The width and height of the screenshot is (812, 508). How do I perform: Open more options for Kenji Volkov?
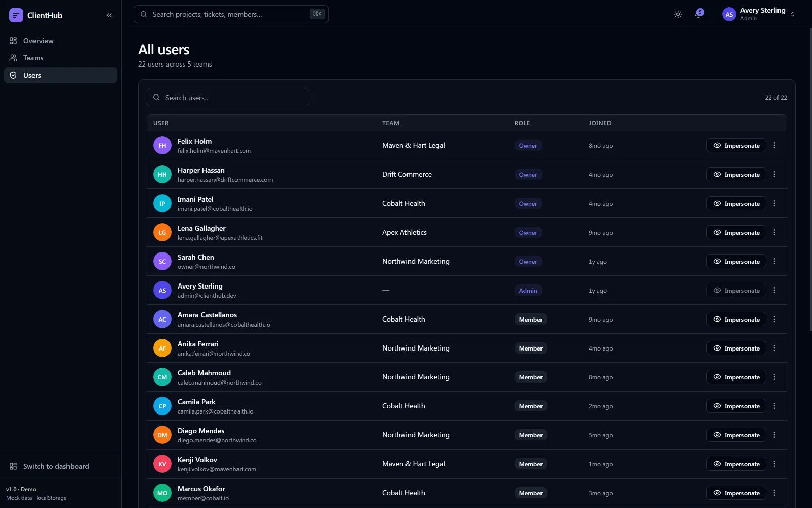click(774, 464)
